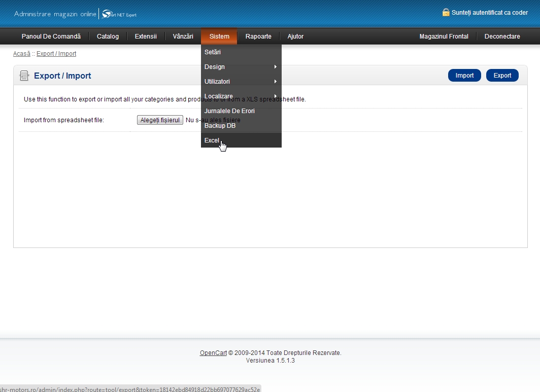Open the OpenCart footer link
540x392 pixels.
point(213,353)
